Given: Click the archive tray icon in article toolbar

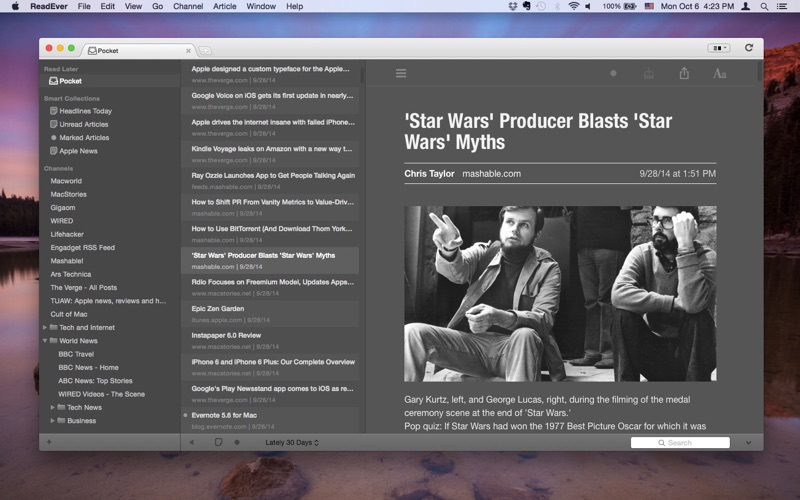Looking at the screenshot, I should pos(649,73).
